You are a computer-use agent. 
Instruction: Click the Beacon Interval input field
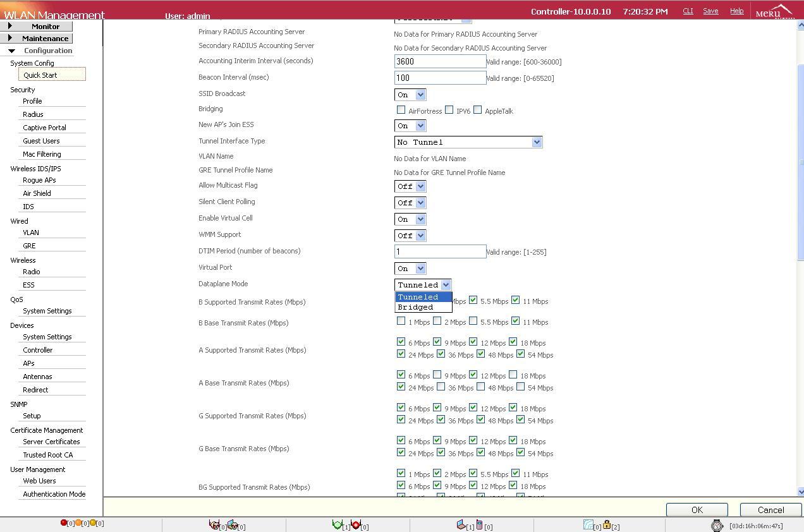coord(440,78)
